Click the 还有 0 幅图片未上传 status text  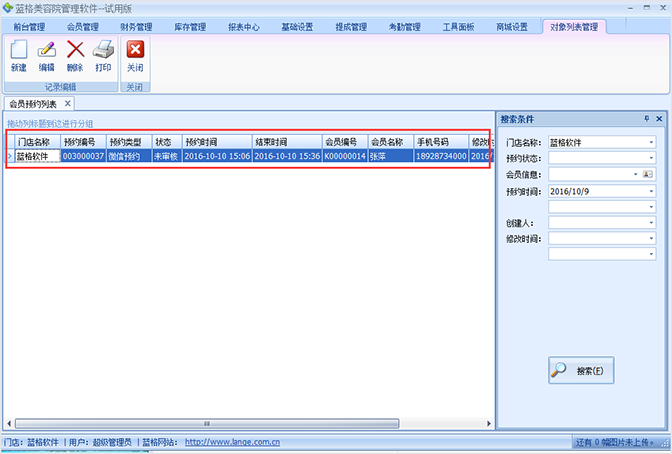point(615,442)
